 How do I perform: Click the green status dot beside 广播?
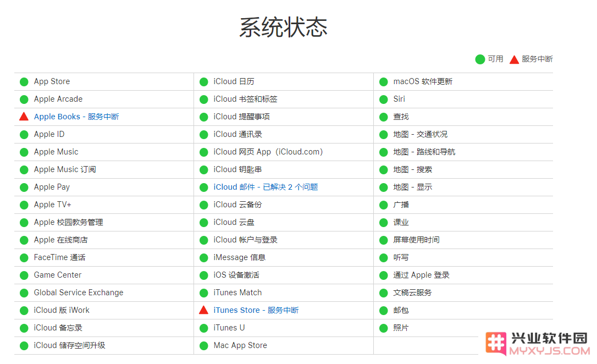[383, 205]
